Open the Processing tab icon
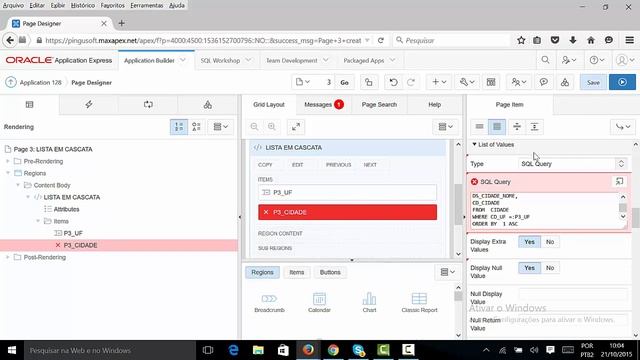 [148, 105]
